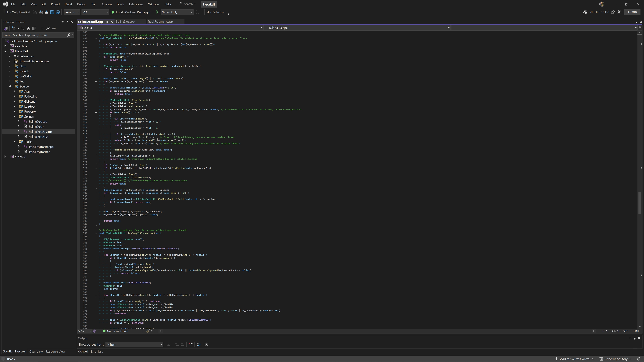Open the 72 % zoom level dropdown
644x362 pixels.
(85, 331)
